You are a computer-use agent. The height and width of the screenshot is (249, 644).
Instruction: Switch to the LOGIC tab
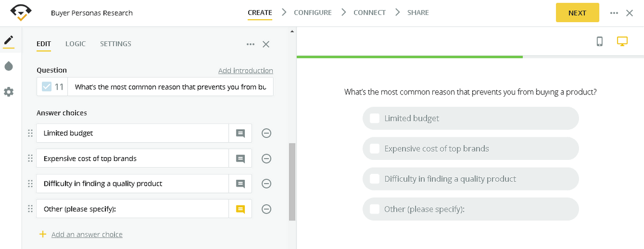75,43
